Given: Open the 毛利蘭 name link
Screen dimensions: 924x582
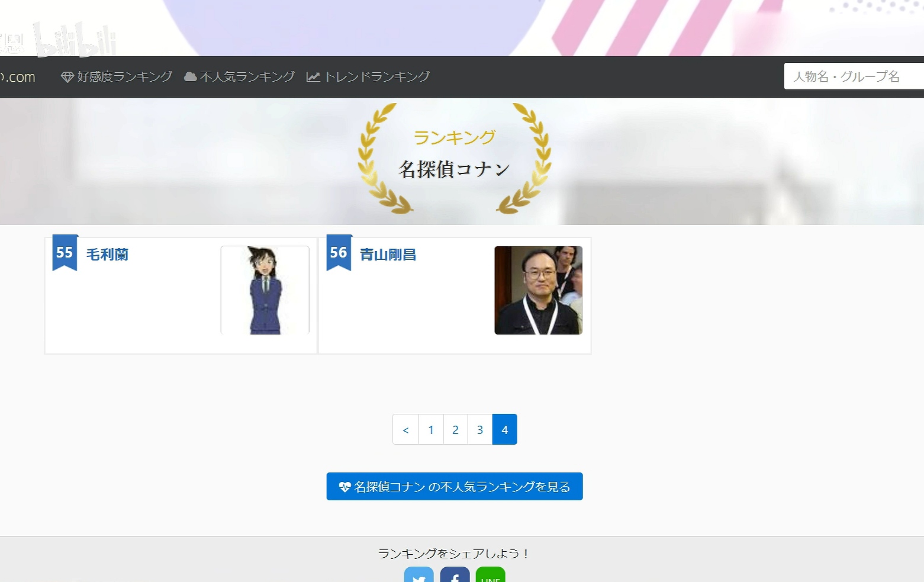Looking at the screenshot, I should 107,255.
